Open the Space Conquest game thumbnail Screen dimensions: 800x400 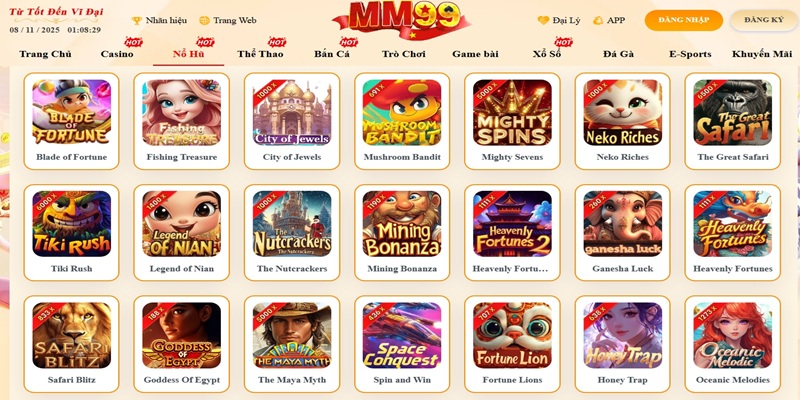tap(402, 335)
